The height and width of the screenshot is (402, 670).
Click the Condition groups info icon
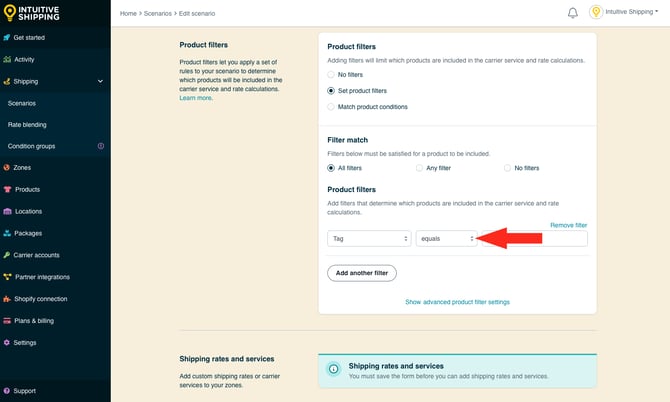[x=100, y=146]
